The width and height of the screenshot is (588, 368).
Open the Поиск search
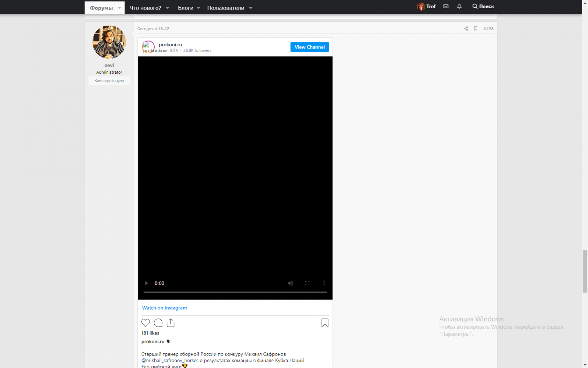(483, 6)
